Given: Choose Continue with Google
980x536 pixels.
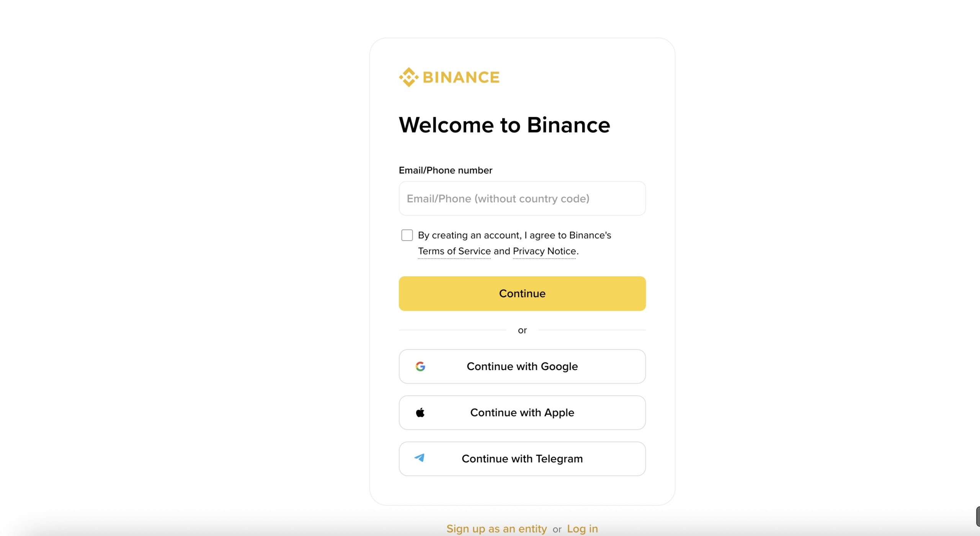Looking at the screenshot, I should coord(522,366).
